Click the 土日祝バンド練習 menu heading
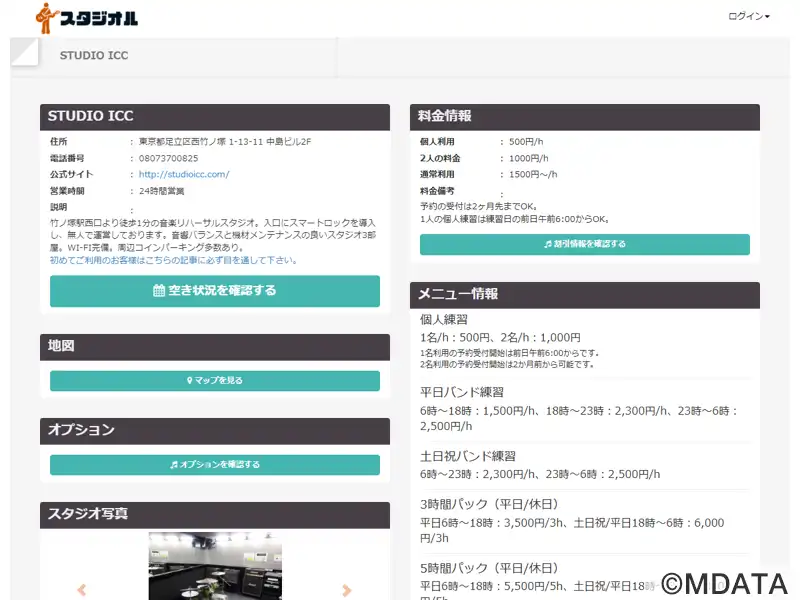This screenshot has height=600, width=800. click(x=468, y=456)
